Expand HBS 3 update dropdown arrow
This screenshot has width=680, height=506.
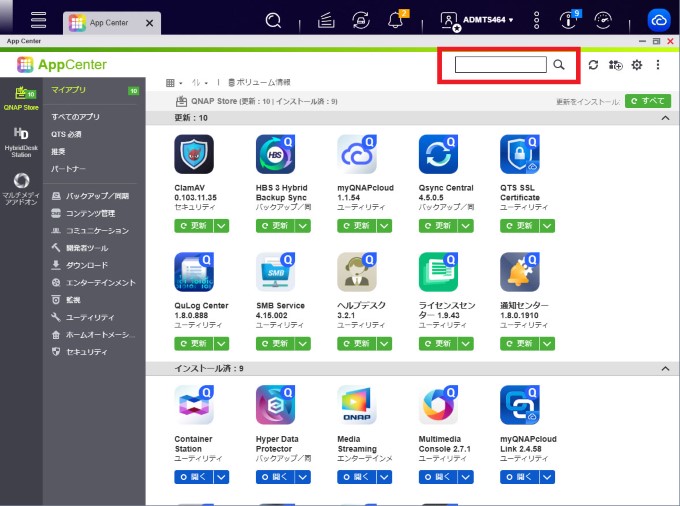tap(303, 226)
